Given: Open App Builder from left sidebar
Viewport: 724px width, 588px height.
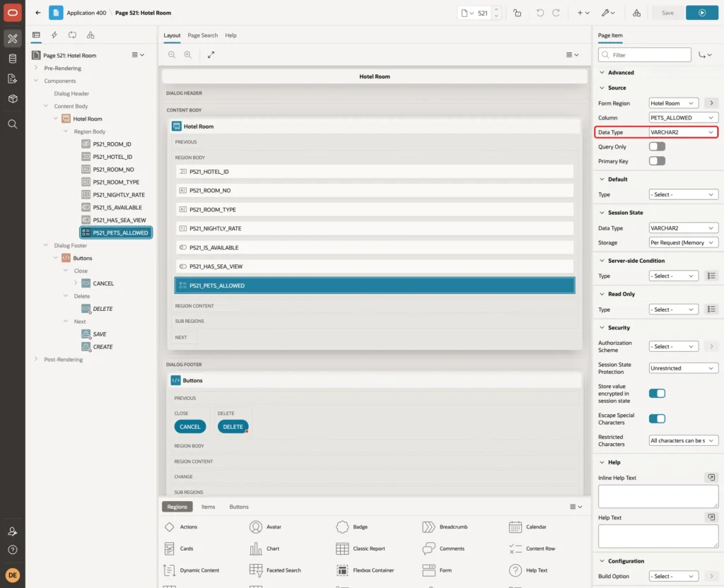Looking at the screenshot, I should pos(13,39).
